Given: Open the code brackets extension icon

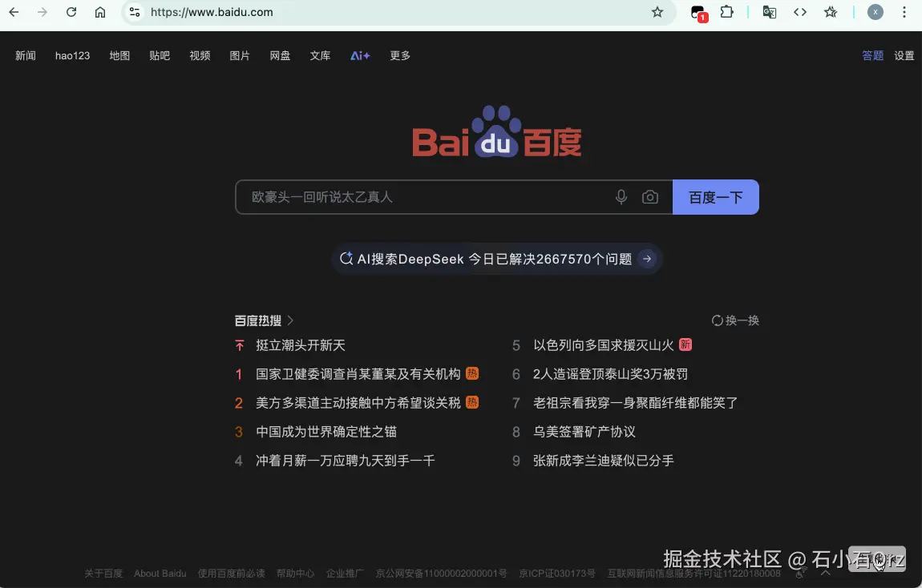Looking at the screenshot, I should [x=799, y=12].
